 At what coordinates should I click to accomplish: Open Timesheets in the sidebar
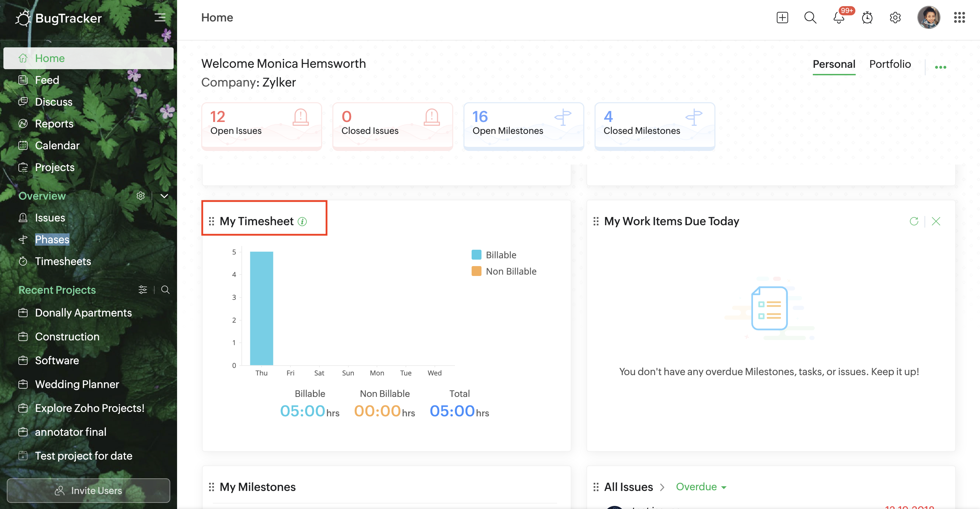pyautogui.click(x=63, y=261)
